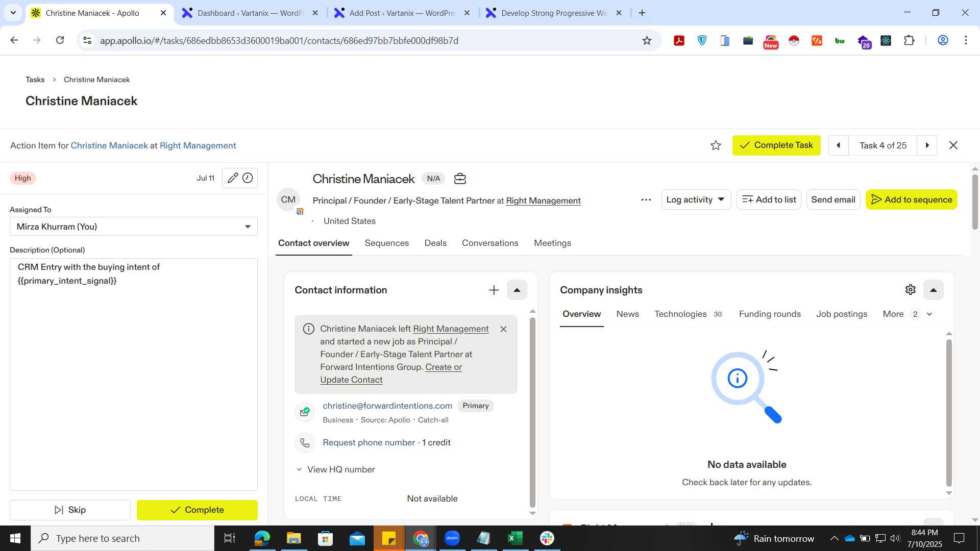Expand View HQ number

click(336, 469)
